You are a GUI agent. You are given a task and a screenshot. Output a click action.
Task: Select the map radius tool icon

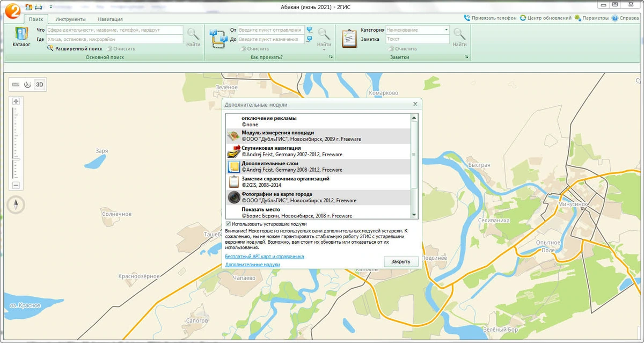pos(27,84)
